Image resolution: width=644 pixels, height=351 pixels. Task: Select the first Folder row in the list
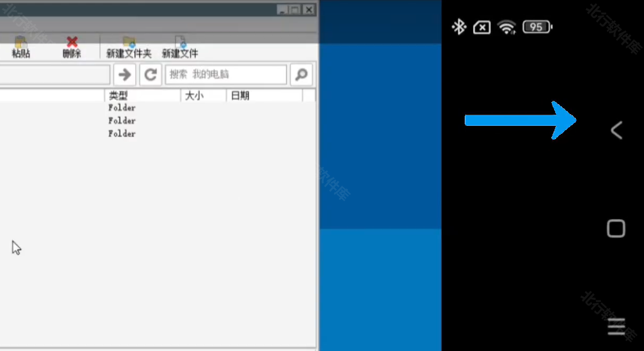(x=122, y=108)
